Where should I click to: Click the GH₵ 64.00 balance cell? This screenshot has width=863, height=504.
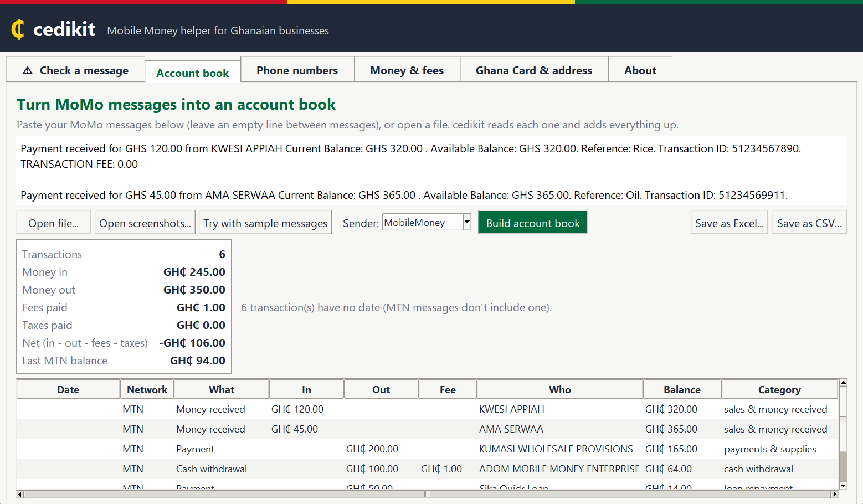(x=669, y=469)
